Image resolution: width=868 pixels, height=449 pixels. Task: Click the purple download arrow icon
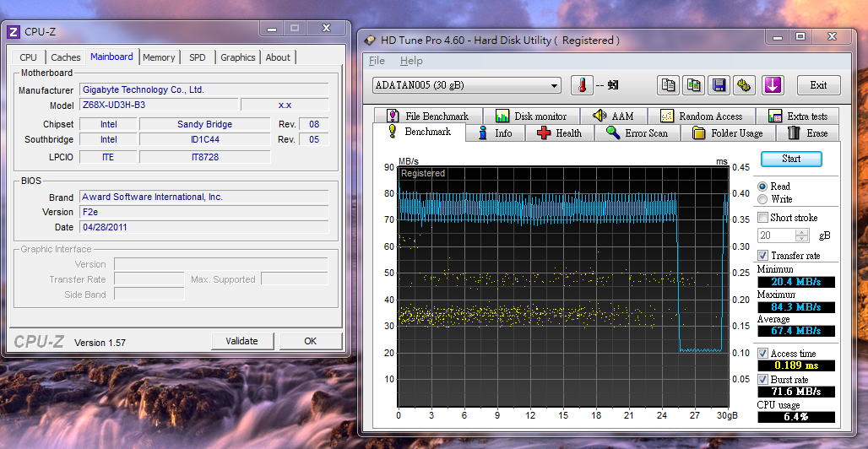point(773,85)
